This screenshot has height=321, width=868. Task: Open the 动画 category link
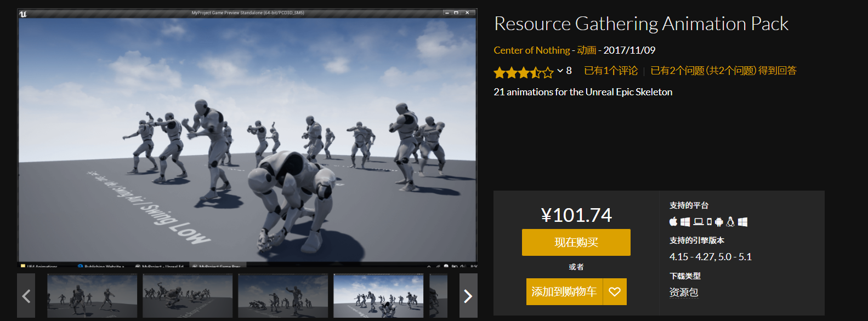[x=587, y=50]
